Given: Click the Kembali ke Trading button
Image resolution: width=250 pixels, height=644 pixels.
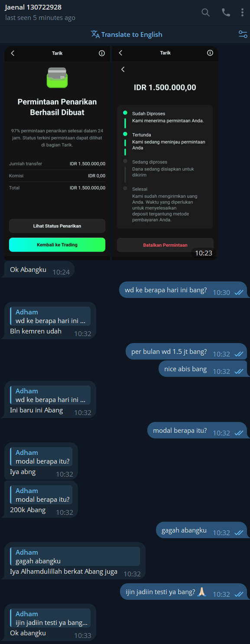Looking at the screenshot, I should (x=57, y=245).
